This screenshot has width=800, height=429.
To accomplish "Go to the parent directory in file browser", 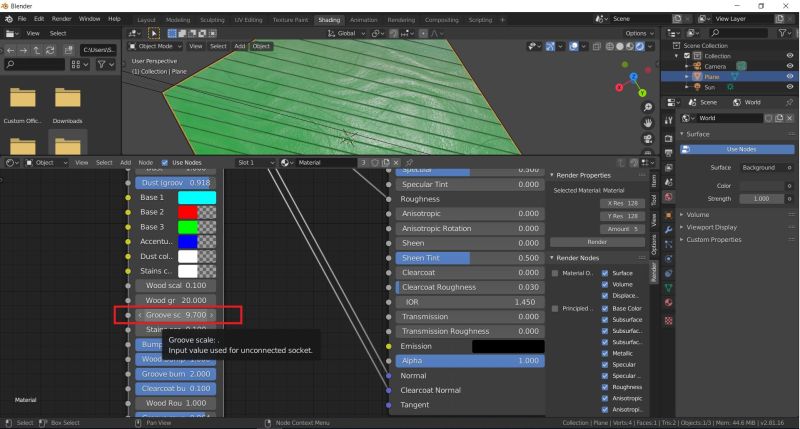I will point(37,51).
